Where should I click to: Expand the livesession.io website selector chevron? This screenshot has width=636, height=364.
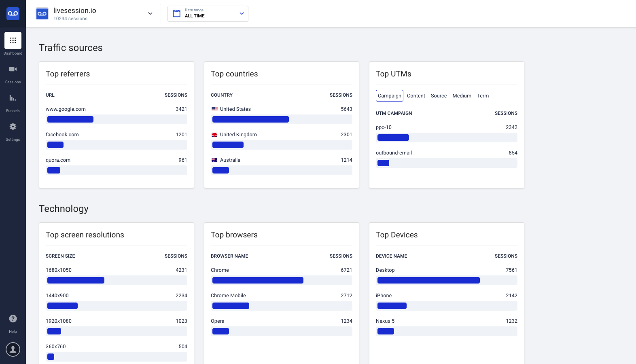150,14
